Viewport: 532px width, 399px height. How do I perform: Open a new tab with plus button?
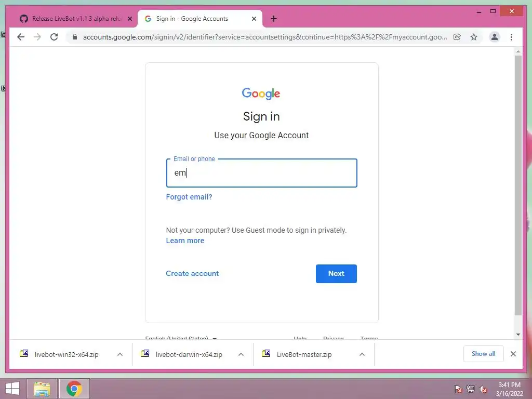point(274,19)
